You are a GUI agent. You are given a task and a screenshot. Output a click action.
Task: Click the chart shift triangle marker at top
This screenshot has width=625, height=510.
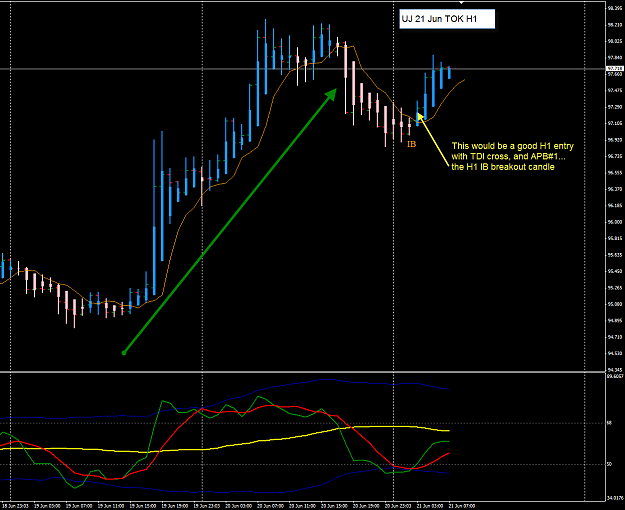461,2
